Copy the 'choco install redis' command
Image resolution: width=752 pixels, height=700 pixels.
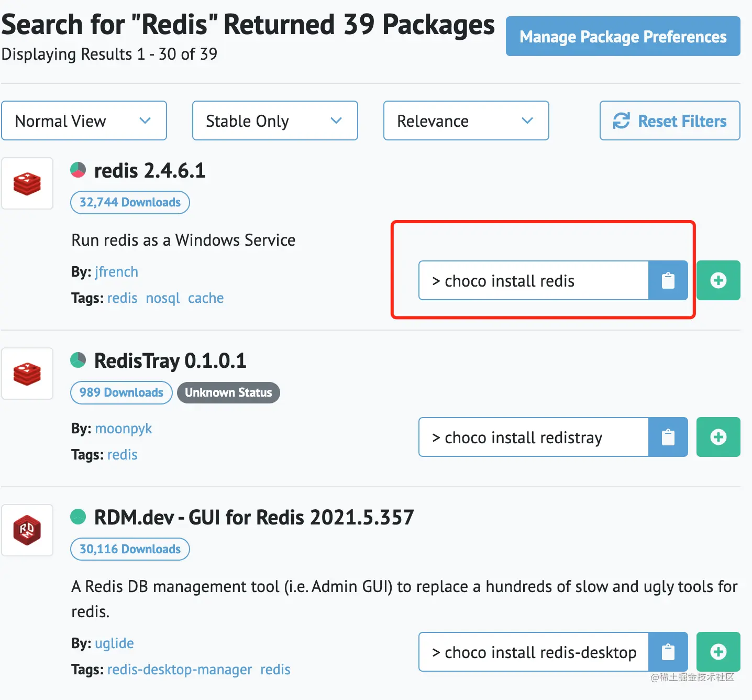click(x=668, y=280)
